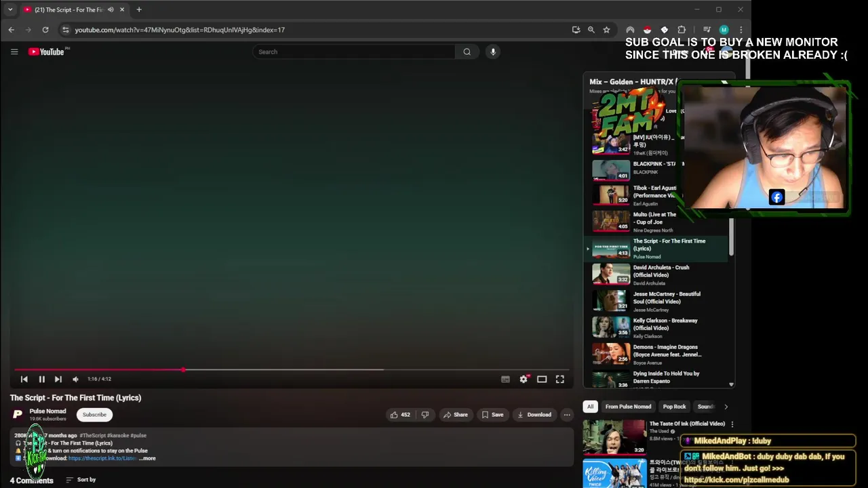Close The Script YouTube tab
The height and width of the screenshot is (488, 868).
coord(122,9)
